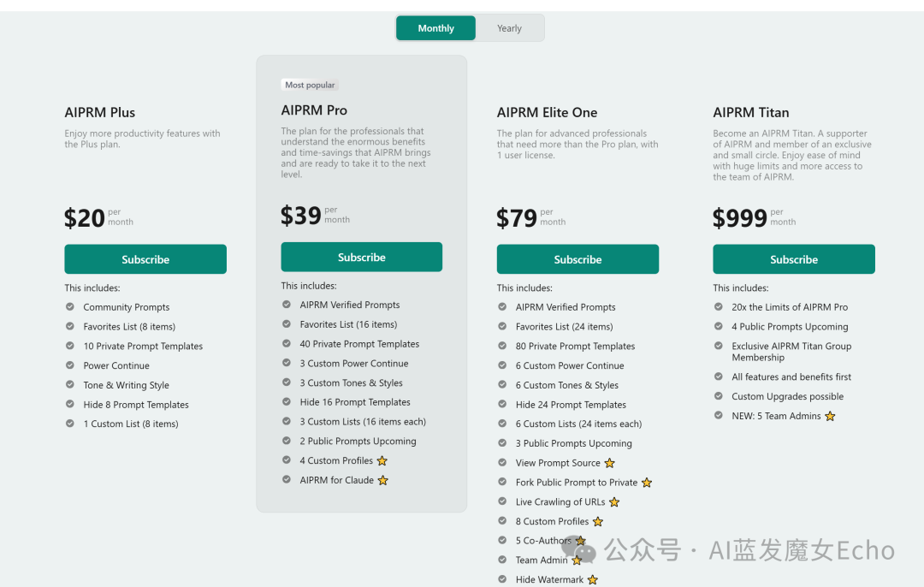Click the Most popular badge

pos(310,85)
